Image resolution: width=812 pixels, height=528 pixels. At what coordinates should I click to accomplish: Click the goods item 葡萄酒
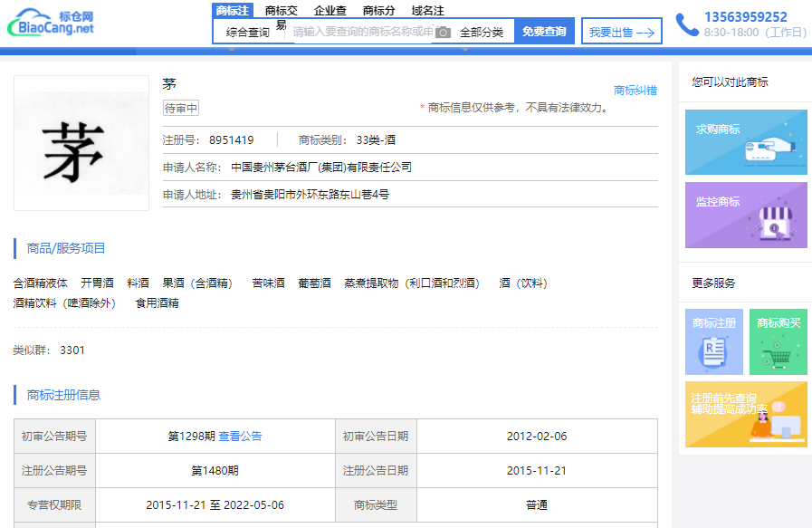[314, 283]
